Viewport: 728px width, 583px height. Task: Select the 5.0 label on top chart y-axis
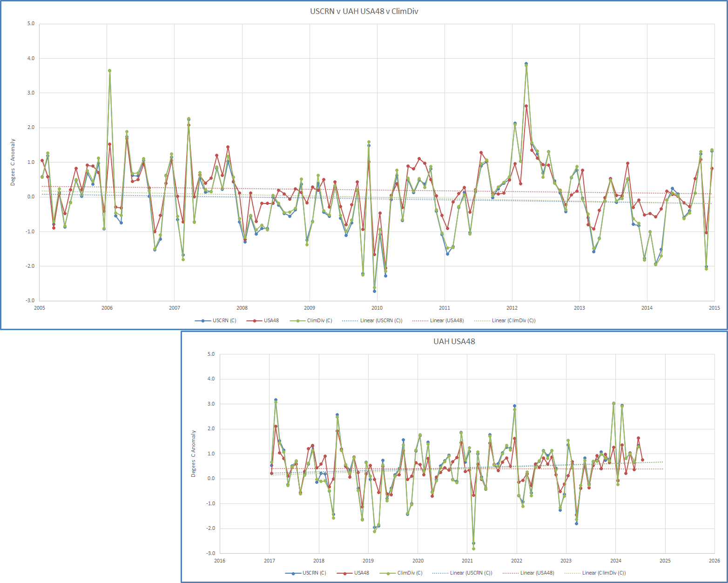pyautogui.click(x=31, y=24)
